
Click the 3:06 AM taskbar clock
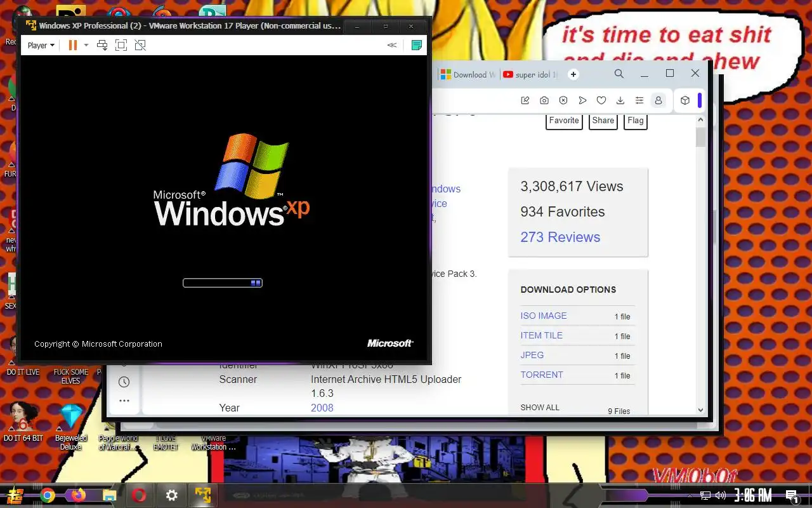point(753,495)
